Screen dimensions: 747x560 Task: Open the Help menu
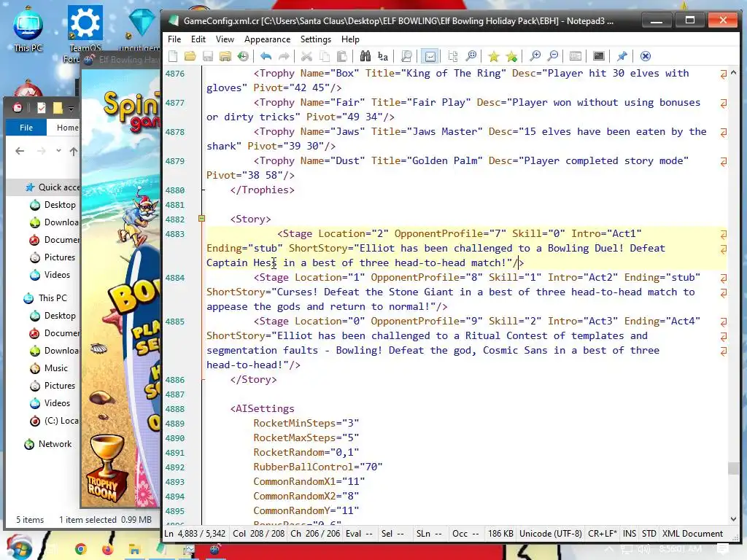click(350, 39)
